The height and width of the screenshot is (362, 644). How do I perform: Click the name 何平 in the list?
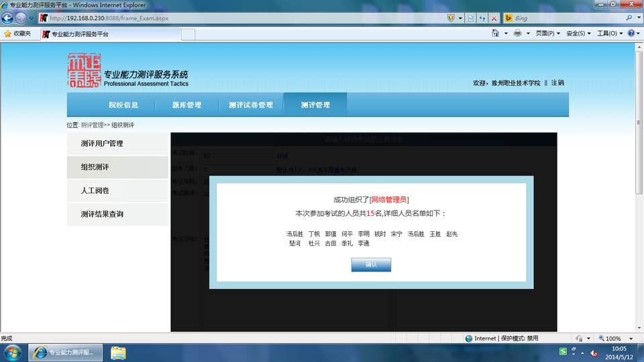[347, 234]
